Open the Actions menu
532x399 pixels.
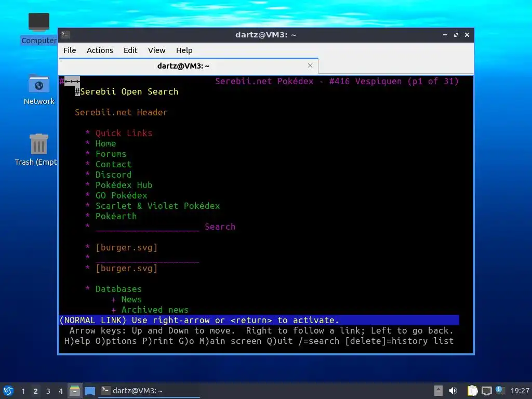coord(100,50)
